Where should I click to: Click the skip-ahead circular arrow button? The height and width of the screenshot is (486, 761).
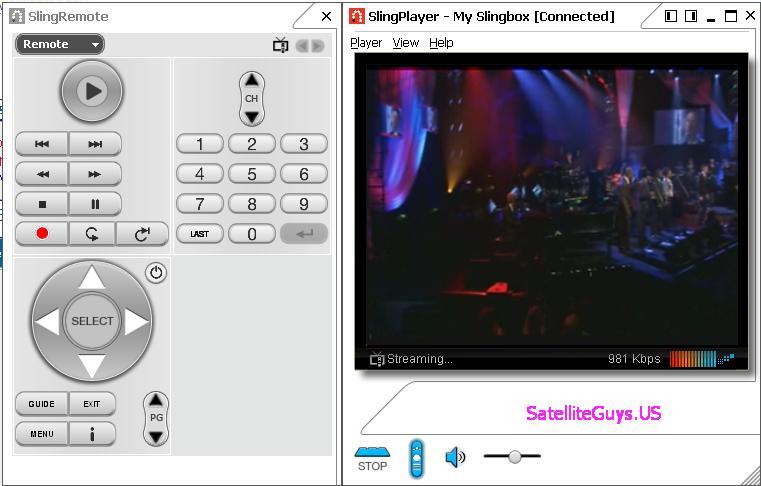[x=142, y=234]
